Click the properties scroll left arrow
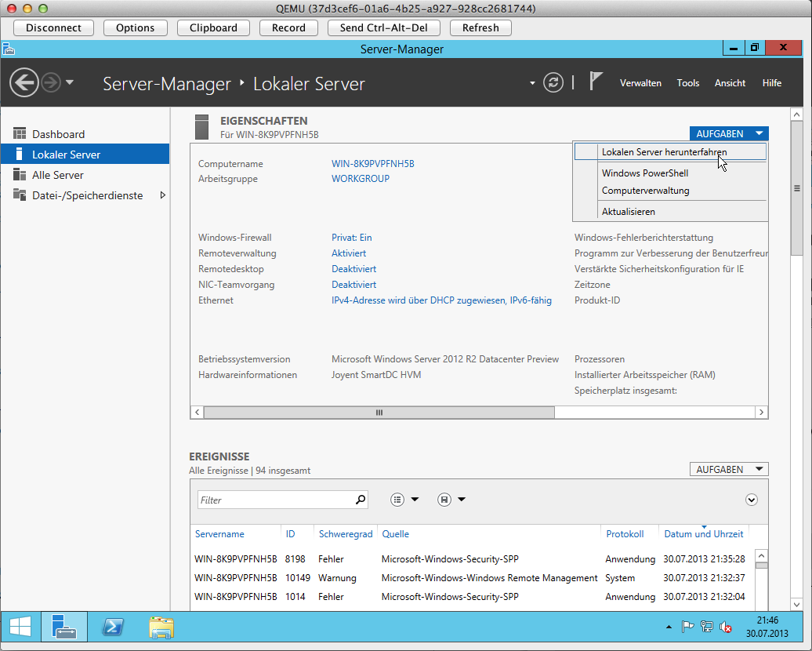Image resolution: width=812 pixels, height=651 pixels. 197,413
